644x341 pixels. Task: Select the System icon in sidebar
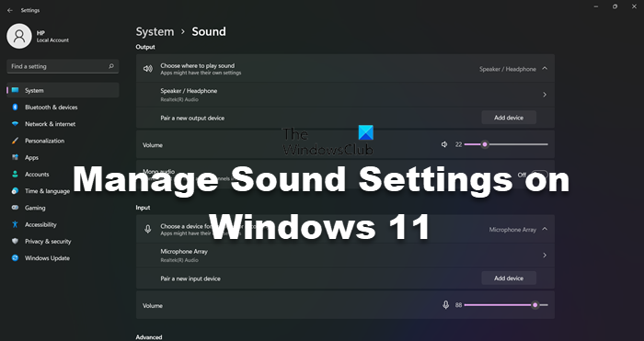point(16,90)
